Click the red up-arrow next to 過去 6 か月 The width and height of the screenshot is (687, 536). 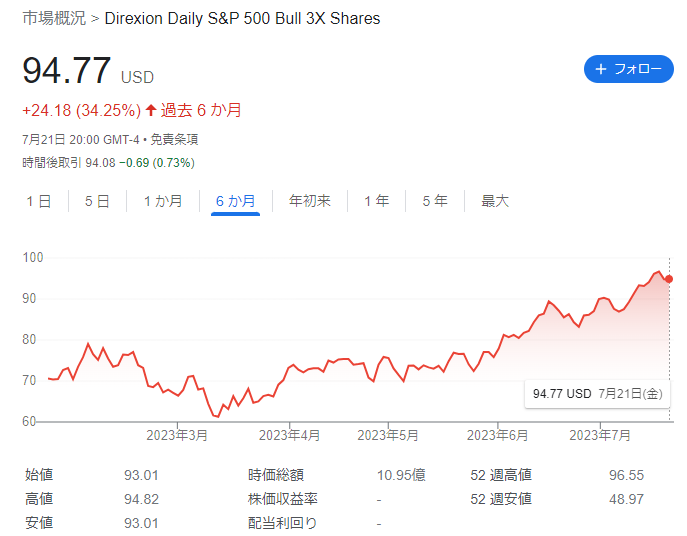point(151,110)
